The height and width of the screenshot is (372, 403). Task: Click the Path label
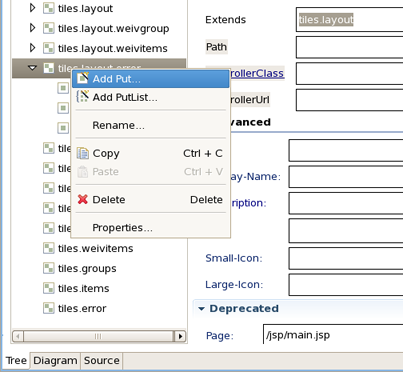(216, 47)
